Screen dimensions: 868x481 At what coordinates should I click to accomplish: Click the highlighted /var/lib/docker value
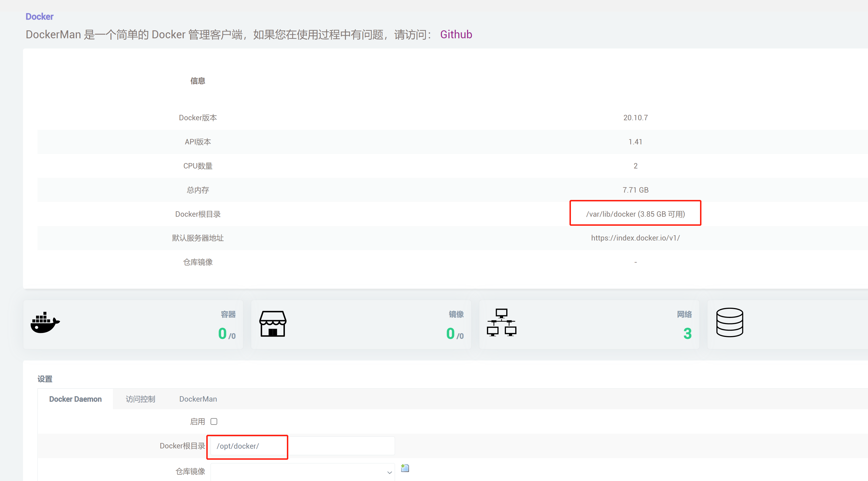point(635,214)
